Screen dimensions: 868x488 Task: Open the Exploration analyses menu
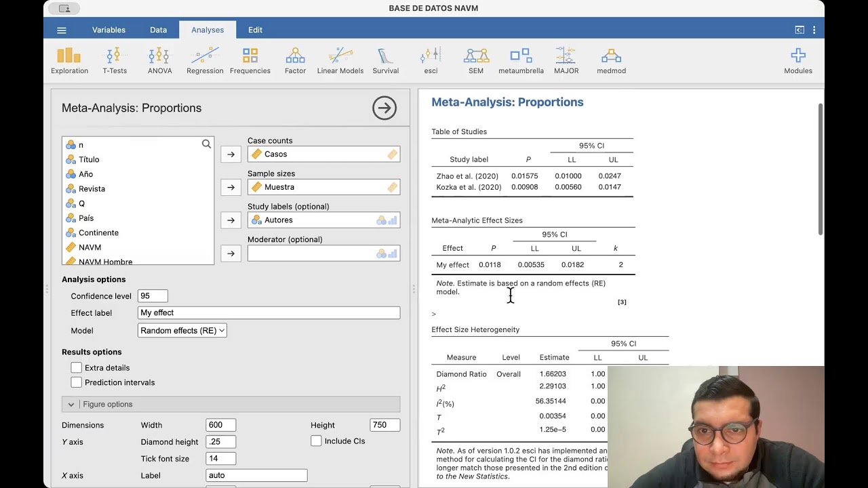point(69,60)
